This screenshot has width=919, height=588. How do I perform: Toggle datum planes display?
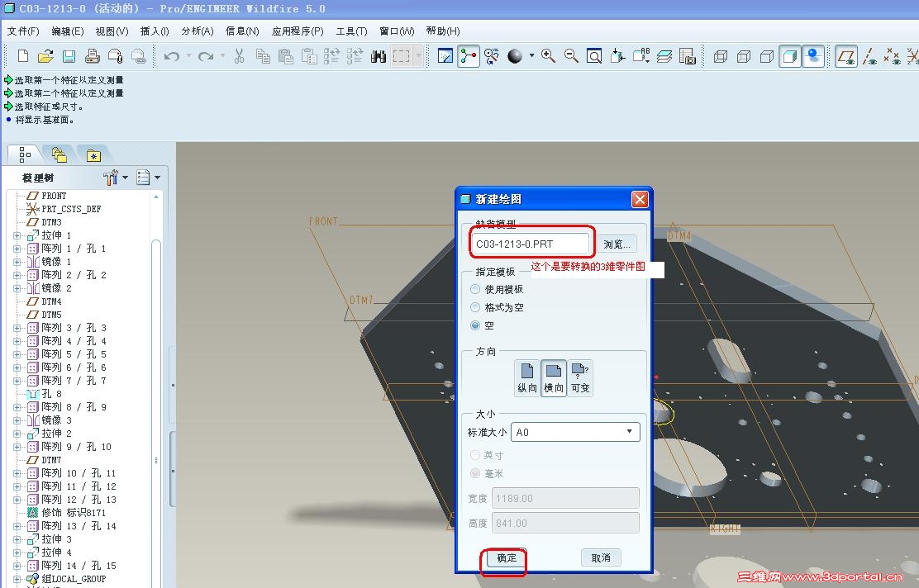click(846, 56)
